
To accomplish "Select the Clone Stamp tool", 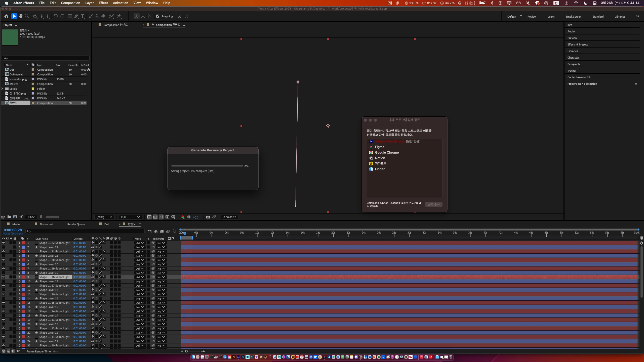I will click(97, 16).
